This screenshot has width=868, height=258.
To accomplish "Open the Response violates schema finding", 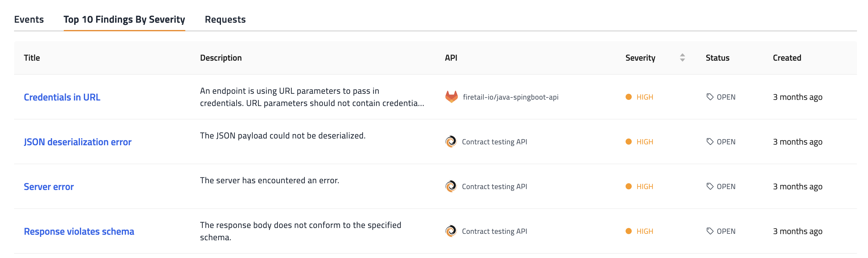I will pyautogui.click(x=79, y=232).
